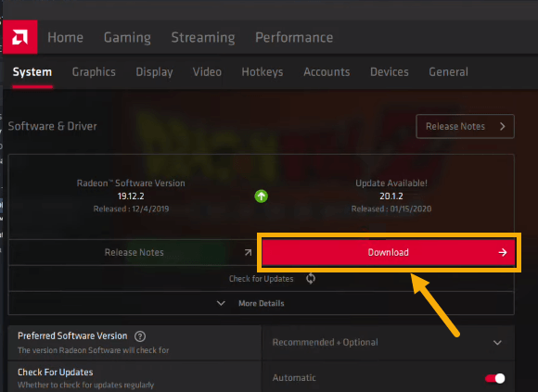The image size is (538, 392).
Task: Open the Performance tab
Action: point(294,37)
